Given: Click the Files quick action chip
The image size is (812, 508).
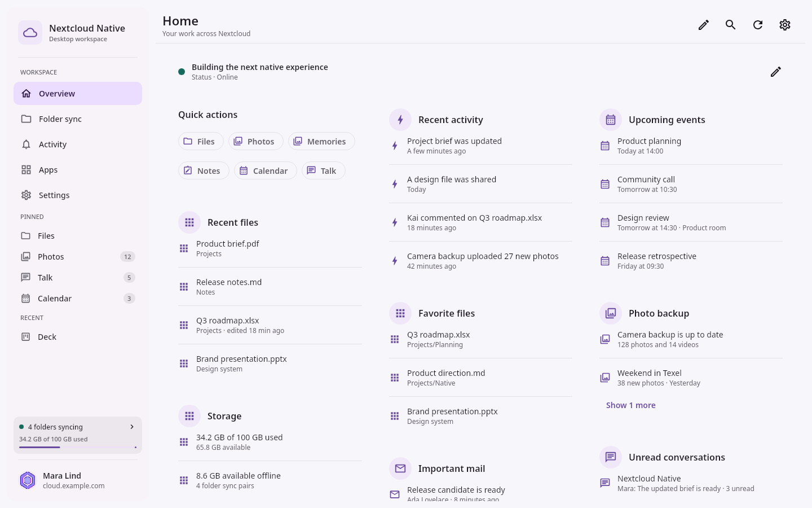Looking at the screenshot, I should click(201, 141).
